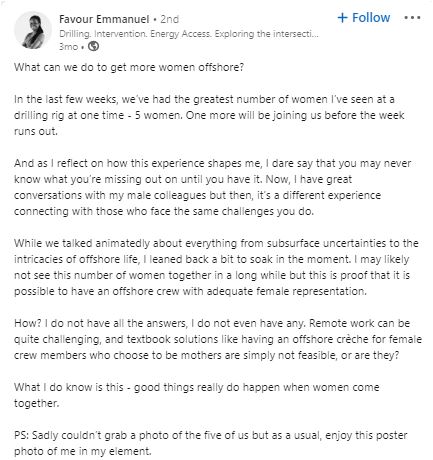The image size is (433, 460).
Task: Select the opening question about women offshore
Action: coord(129,67)
